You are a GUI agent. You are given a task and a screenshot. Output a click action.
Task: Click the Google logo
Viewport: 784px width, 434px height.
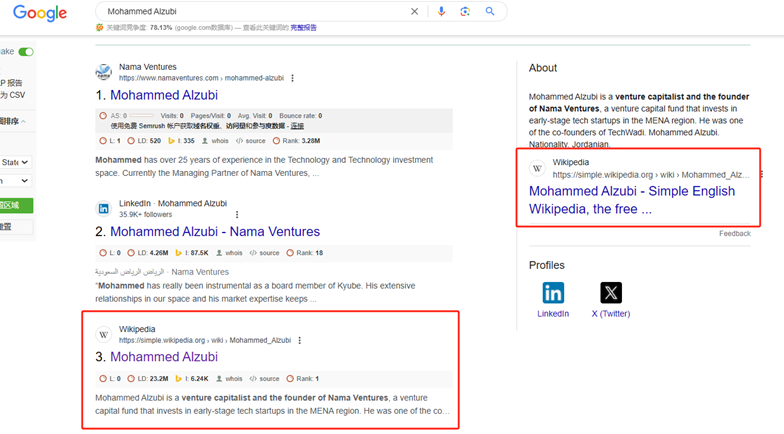40,13
